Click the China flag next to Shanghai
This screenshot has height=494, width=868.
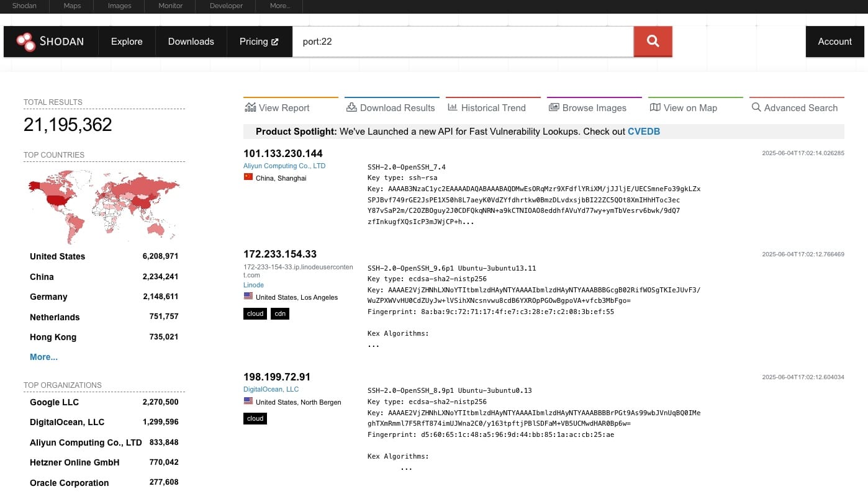click(248, 177)
